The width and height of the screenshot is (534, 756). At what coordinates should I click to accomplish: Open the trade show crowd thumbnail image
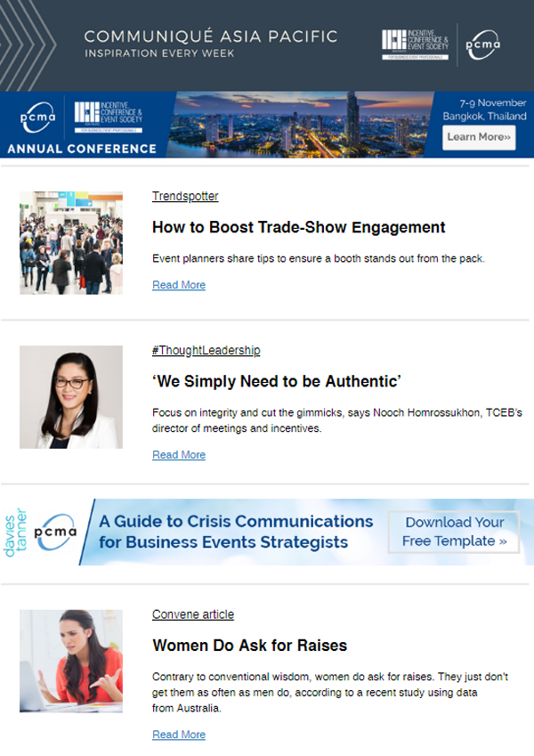(x=71, y=242)
